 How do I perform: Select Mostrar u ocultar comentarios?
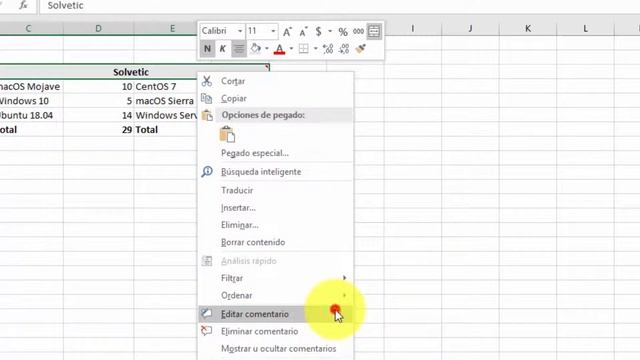pos(276,349)
